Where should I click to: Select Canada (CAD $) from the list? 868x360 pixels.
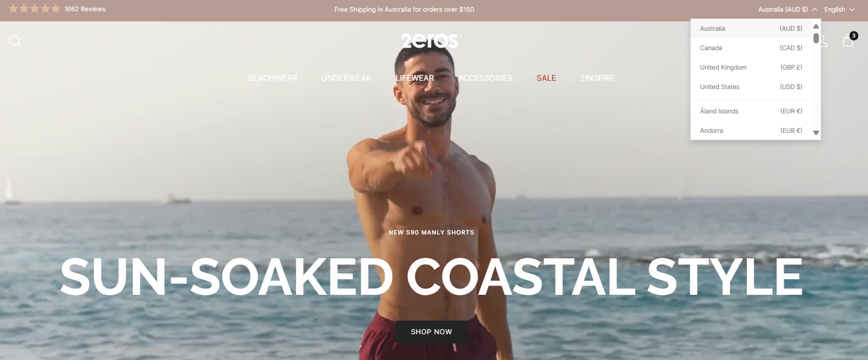coord(751,48)
